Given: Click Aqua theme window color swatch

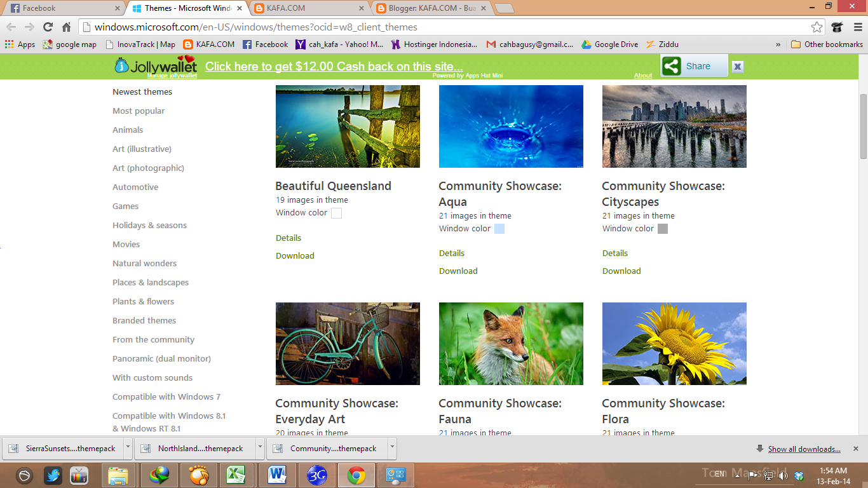Looking at the screenshot, I should [x=499, y=229].
